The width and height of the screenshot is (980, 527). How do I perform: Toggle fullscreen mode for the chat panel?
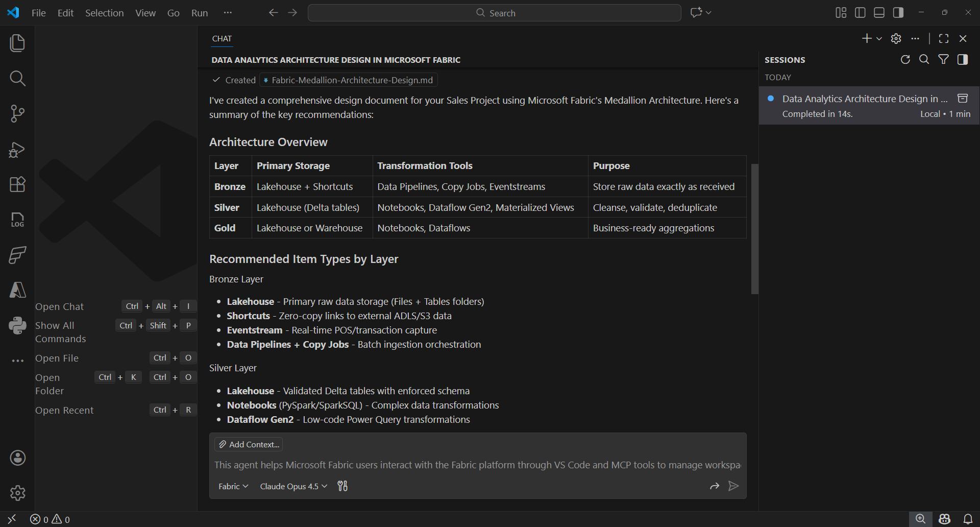(944, 38)
